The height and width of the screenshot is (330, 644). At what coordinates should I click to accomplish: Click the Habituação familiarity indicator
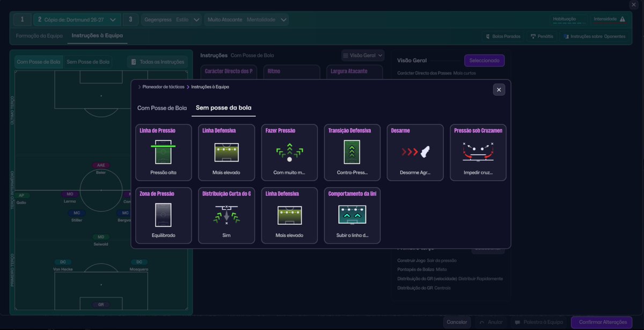(x=568, y=19)
